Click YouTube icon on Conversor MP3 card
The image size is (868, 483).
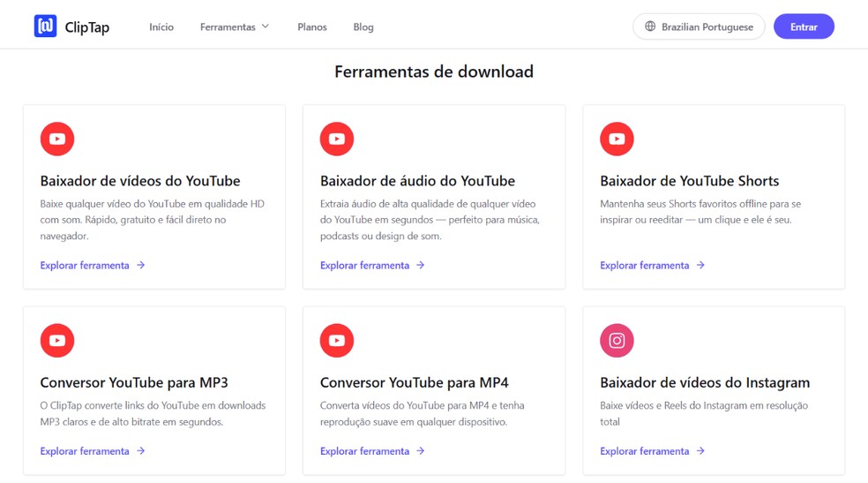[57, 340]
